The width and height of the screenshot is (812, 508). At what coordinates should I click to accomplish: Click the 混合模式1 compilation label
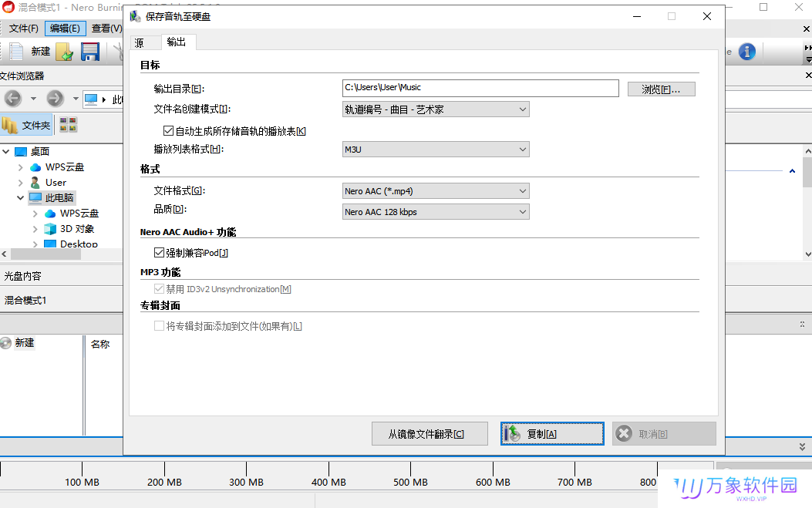25,301
